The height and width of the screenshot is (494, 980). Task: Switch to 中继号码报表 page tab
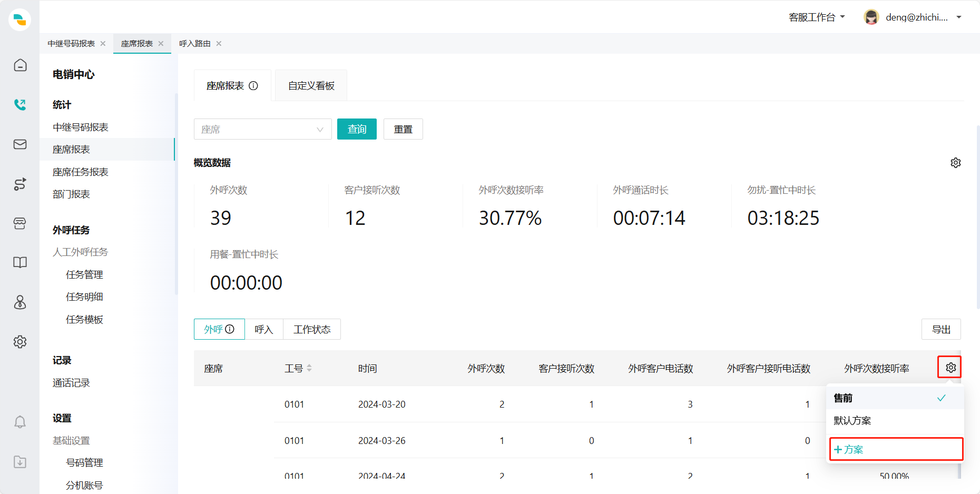coord(71,44)
